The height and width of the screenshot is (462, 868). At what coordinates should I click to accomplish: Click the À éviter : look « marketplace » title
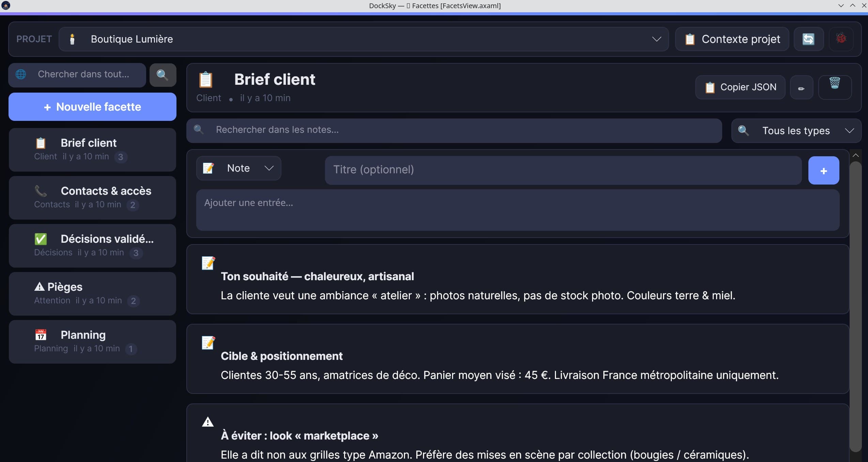click(299, 436)
